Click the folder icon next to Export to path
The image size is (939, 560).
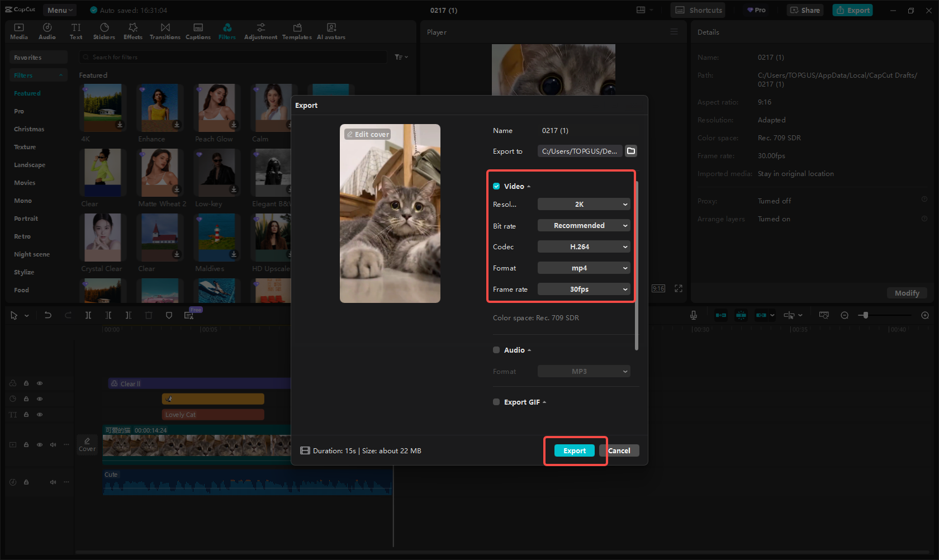pyautogui.click(x=631, y=151)
